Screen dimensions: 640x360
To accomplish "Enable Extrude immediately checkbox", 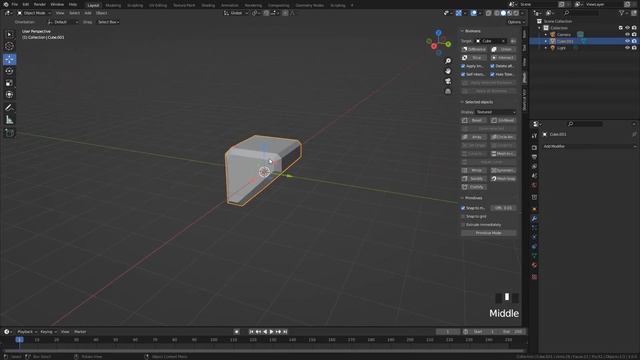I will tap(463, 224).
